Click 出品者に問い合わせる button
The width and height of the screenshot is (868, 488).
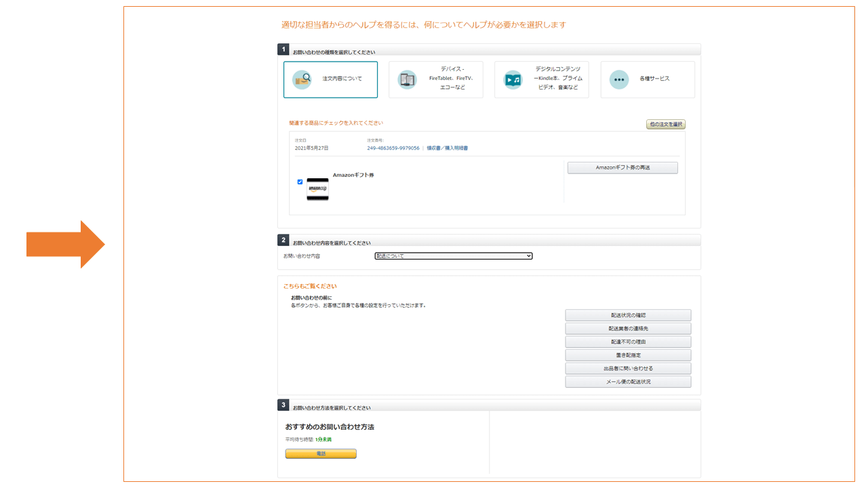click(628, 369)
